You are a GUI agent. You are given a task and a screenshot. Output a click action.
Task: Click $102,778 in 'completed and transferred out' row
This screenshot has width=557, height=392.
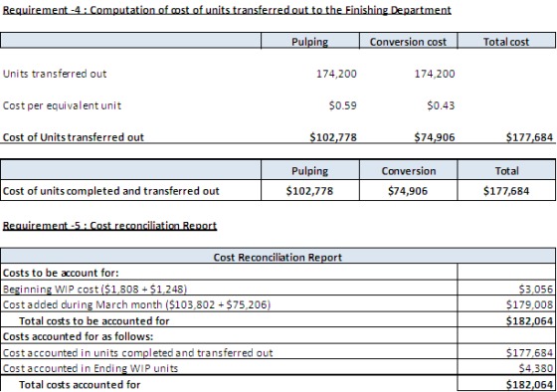(x=309, y=191)
